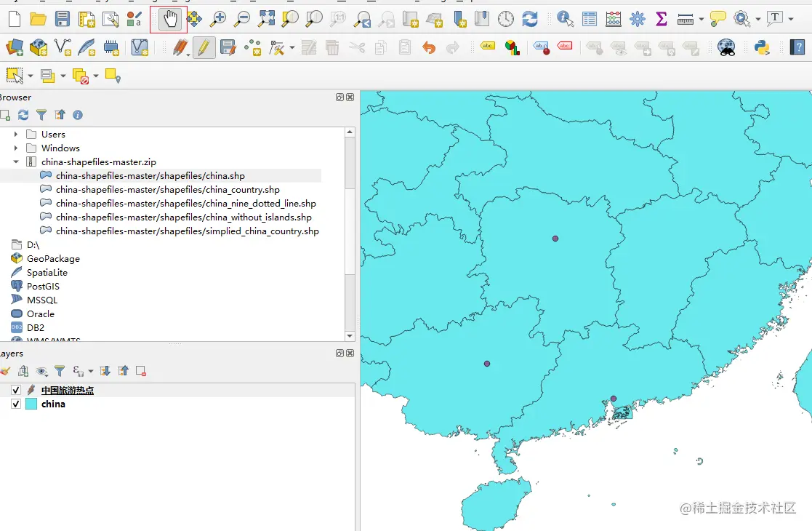Toggle visibility of china layer checkbox
812x531 pixels.
(16, 404)
